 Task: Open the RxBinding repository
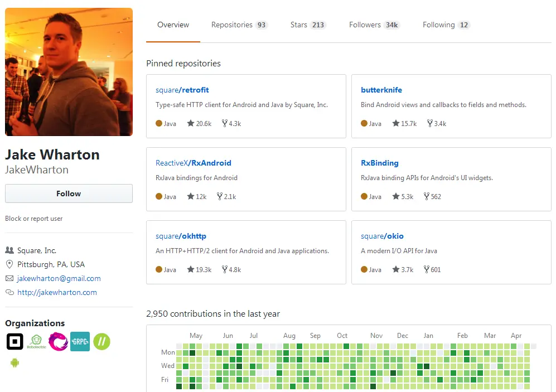coord(380,163)
